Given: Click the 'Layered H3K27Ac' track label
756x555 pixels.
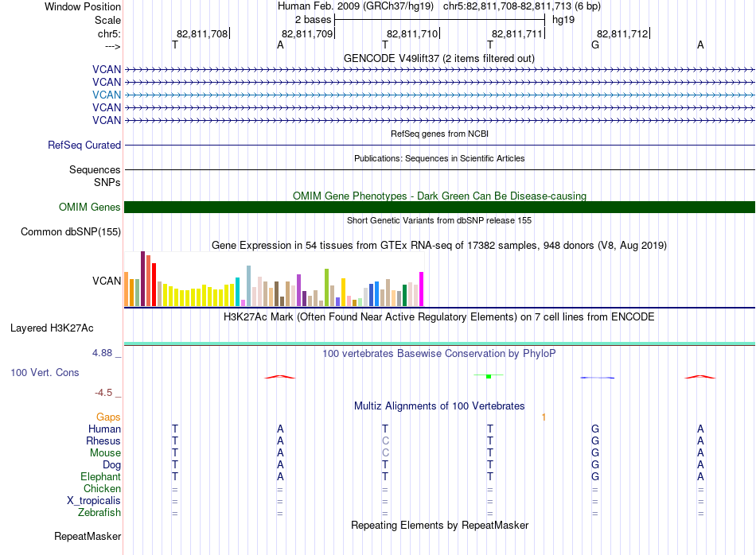Looking at the screenshot, I should [x=52, y=328].
